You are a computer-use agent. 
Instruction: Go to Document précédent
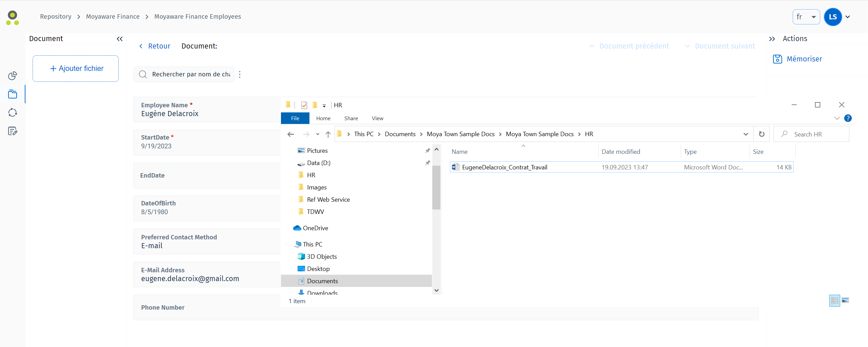(629, 46)
